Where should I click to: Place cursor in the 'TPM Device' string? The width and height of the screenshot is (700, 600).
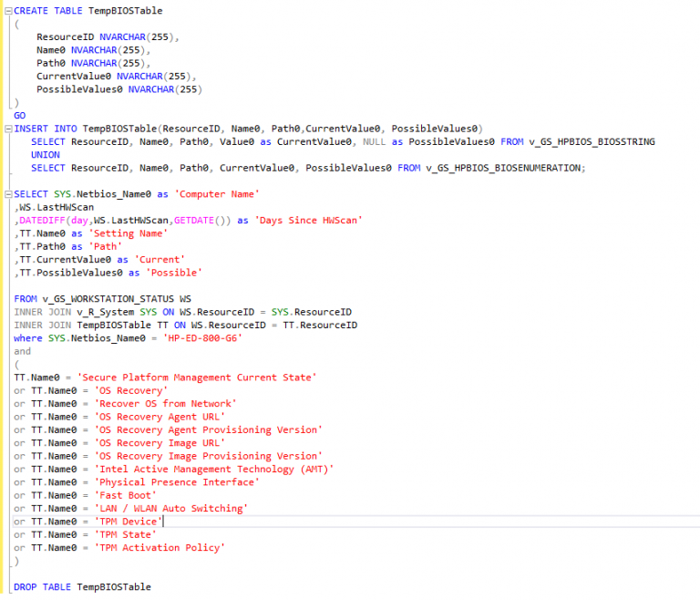click(128, 522)
